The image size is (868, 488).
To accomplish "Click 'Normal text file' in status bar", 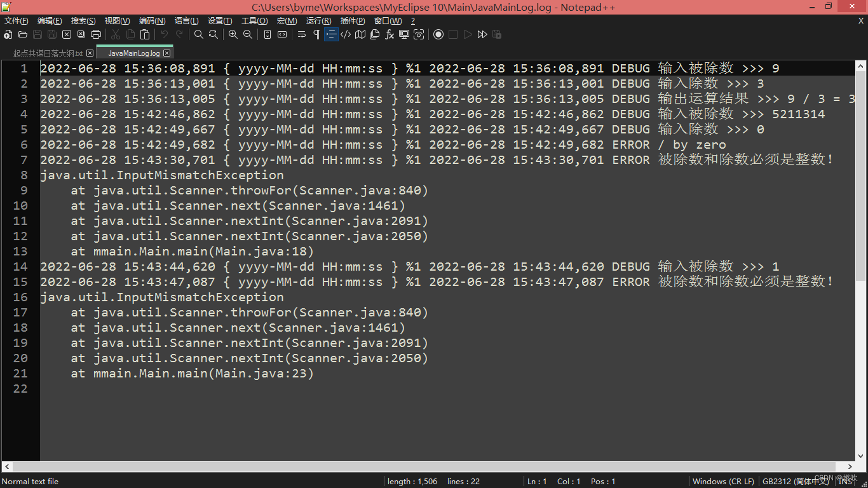I will tap(30, 482).
